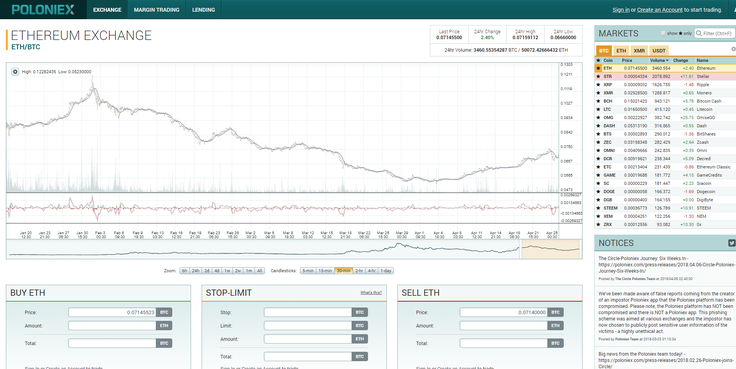Click the Stop-Limit Limit field
Screen dimensions: 736x369
307,325
